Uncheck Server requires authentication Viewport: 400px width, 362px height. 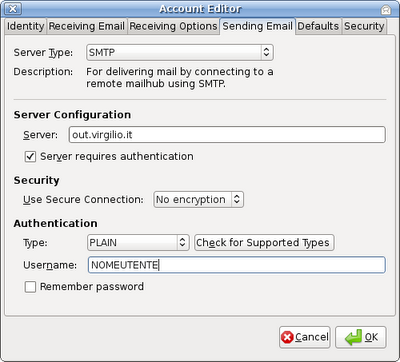click(30, 156)
